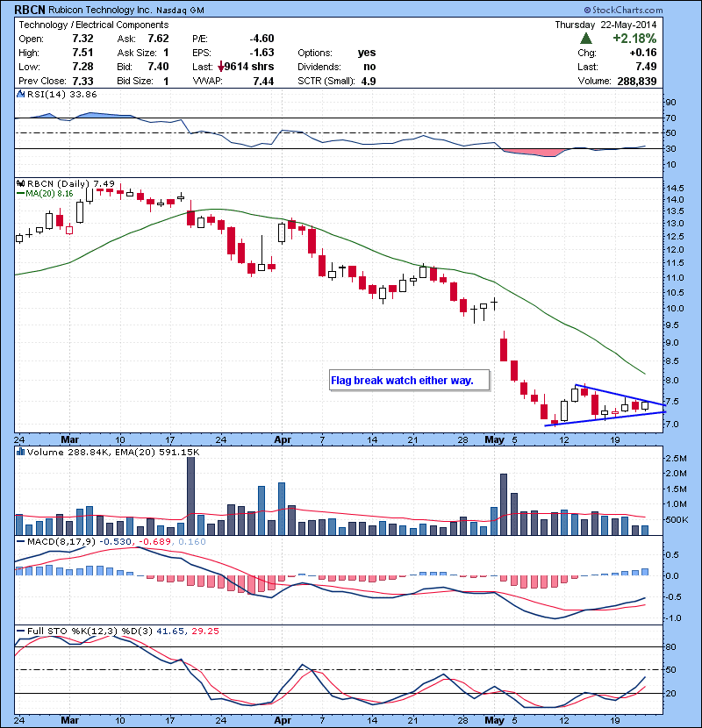
Task: Click the Chg value +0.16
Action: pyautogui.click(x=643, y=53)
